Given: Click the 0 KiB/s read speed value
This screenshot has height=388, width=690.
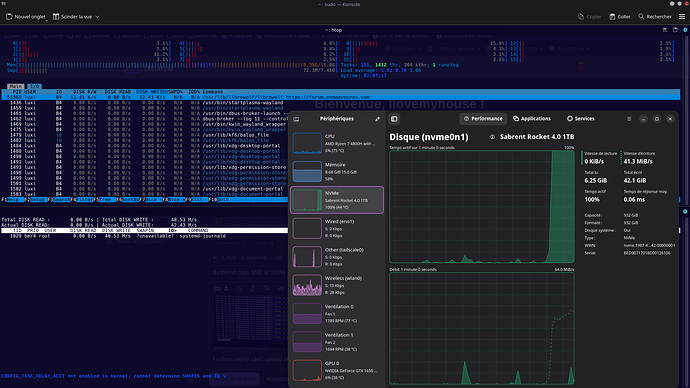Looking at the screenshot, I should 594,161.
